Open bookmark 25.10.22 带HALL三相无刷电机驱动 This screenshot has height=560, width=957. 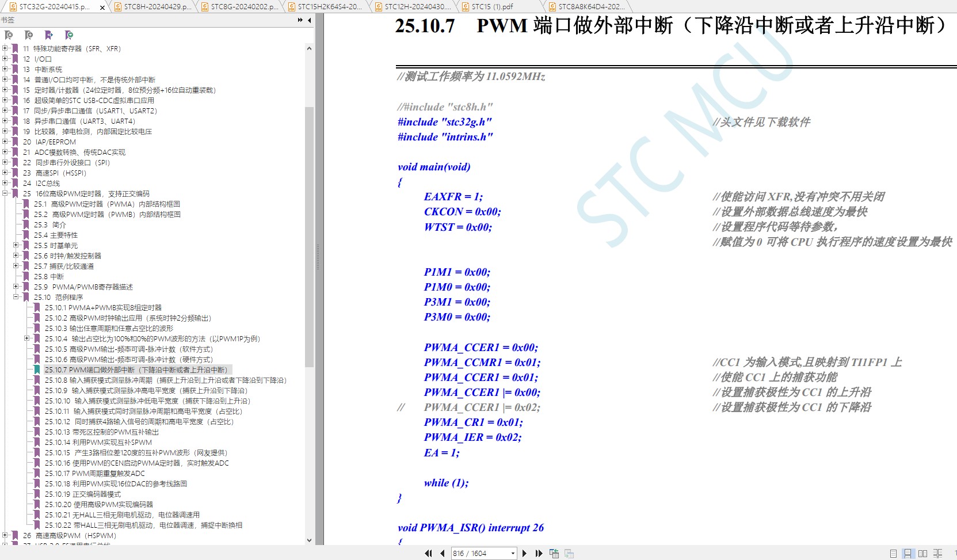[144, 525]
